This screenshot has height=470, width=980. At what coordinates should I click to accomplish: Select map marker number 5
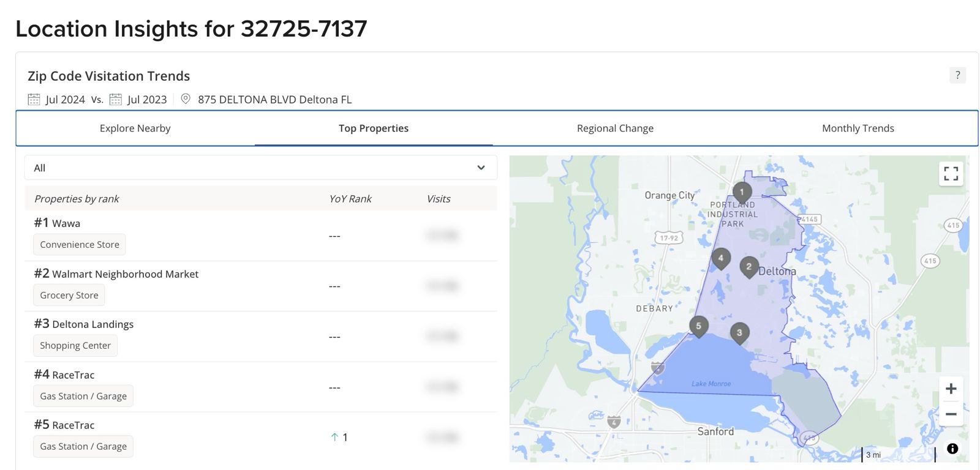coord(698,327)
